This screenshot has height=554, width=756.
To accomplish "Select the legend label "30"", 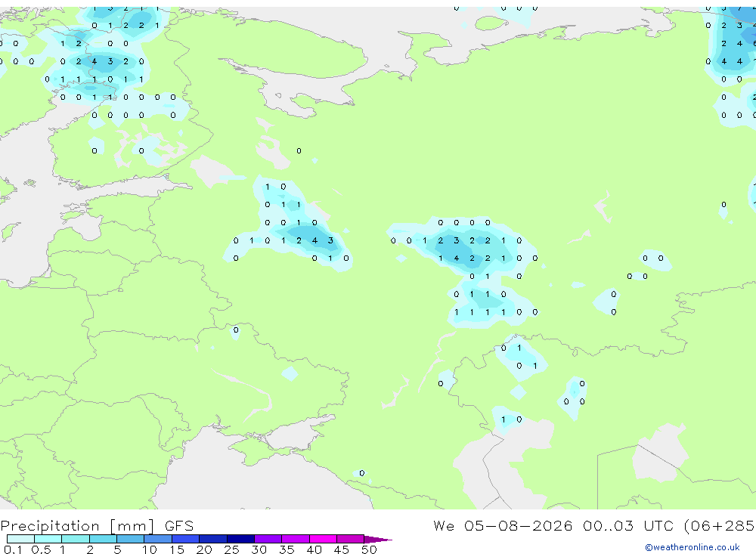I will (x=259, y=549).
